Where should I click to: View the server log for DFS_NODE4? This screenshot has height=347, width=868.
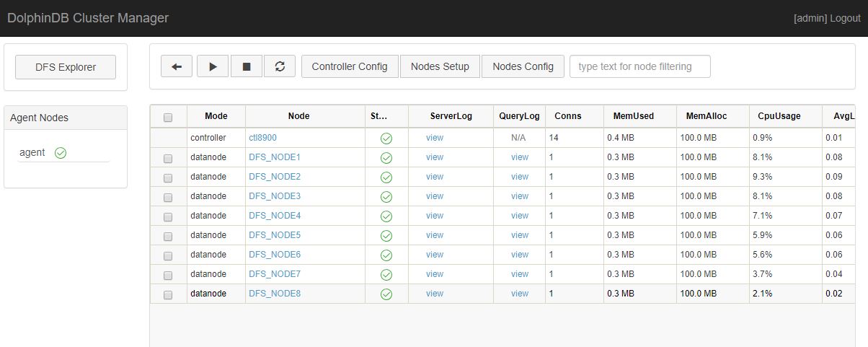(435, 215)
